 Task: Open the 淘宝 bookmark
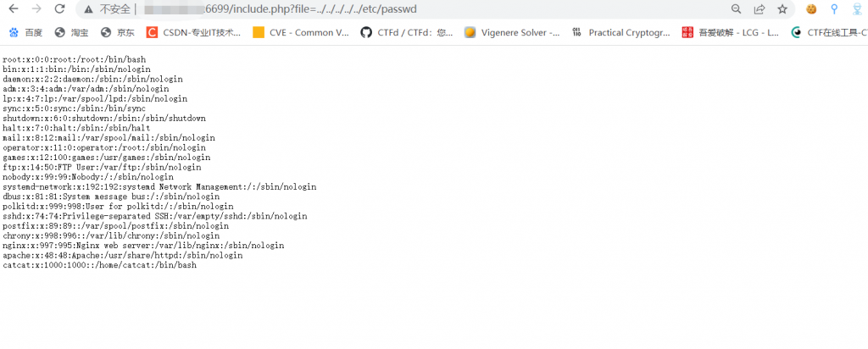[71, 33]
